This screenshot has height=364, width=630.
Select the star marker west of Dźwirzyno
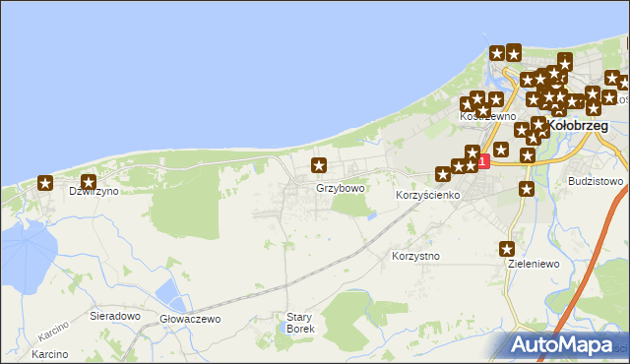[45, 183]
